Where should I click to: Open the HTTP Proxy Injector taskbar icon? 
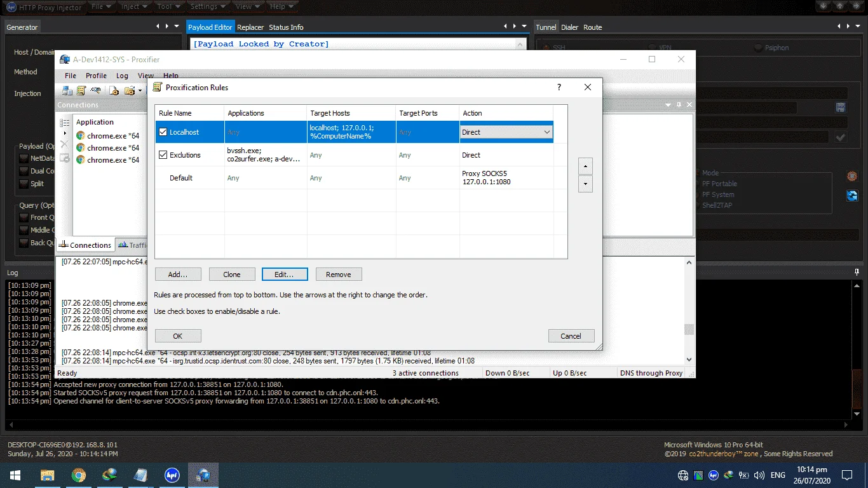click(x=172, y=475)
